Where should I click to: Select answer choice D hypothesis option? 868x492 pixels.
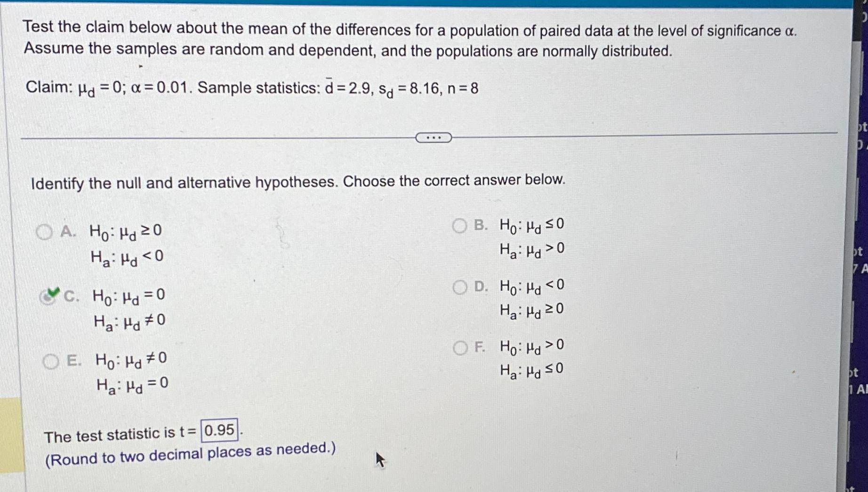pos(459,287)
